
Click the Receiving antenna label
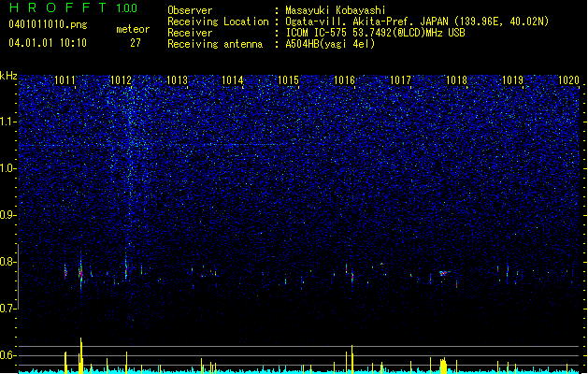pyautogui.click(x=215, y=44)
